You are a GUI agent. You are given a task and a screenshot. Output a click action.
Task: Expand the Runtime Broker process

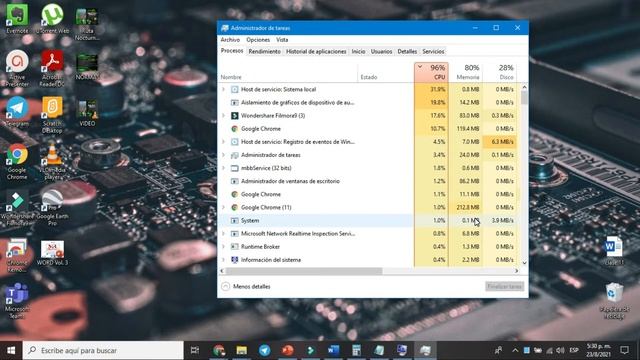[x=223, y=247]
